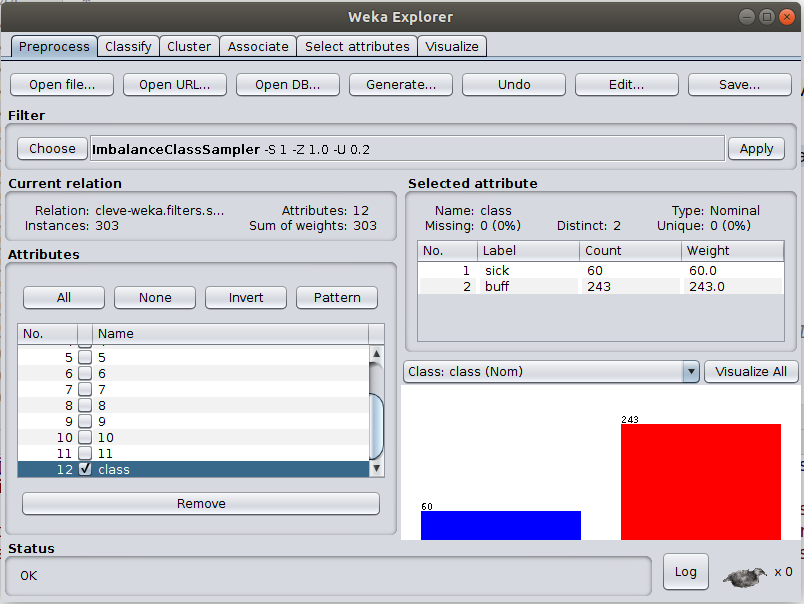Select the class attribute row
The height and width of the screenshot is (604, 804).
193,469
